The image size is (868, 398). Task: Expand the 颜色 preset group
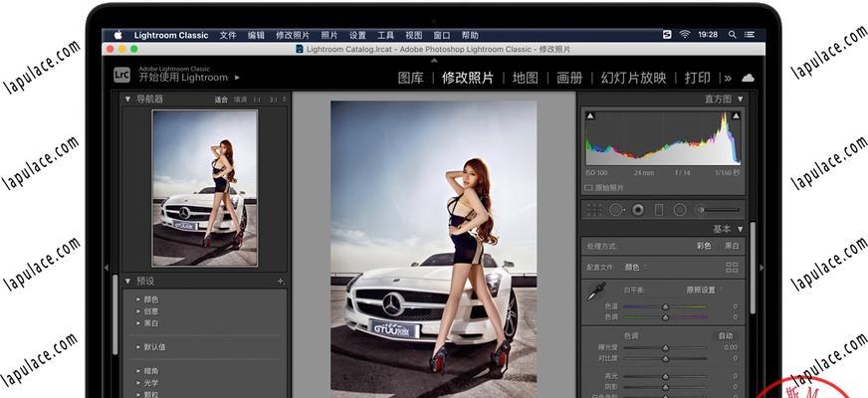click(139, 299)
